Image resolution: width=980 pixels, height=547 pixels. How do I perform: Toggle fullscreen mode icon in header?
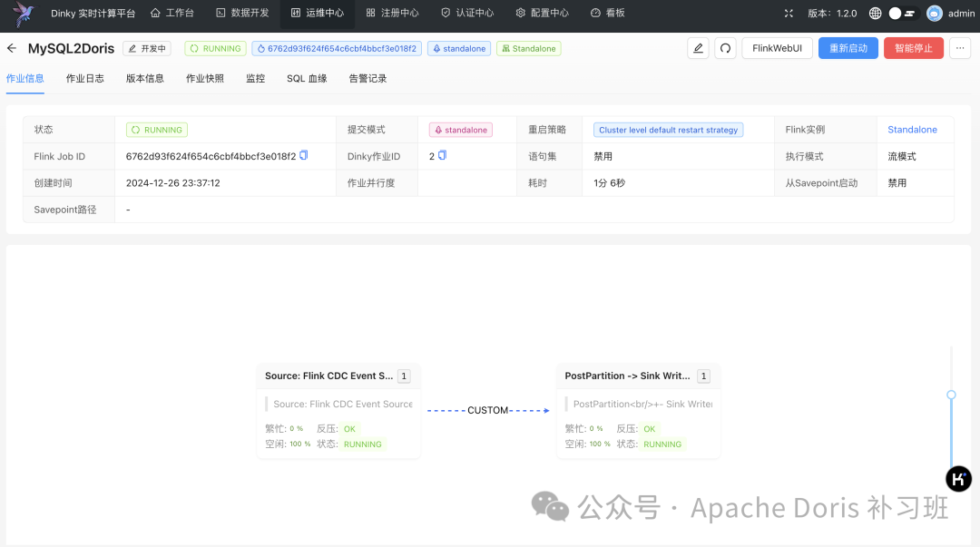pos(789,13)
